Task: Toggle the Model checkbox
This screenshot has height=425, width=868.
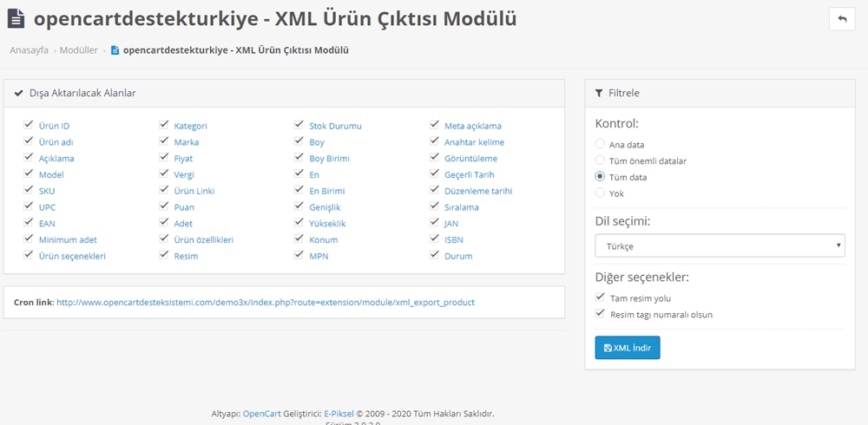Action: click(28, 173)
